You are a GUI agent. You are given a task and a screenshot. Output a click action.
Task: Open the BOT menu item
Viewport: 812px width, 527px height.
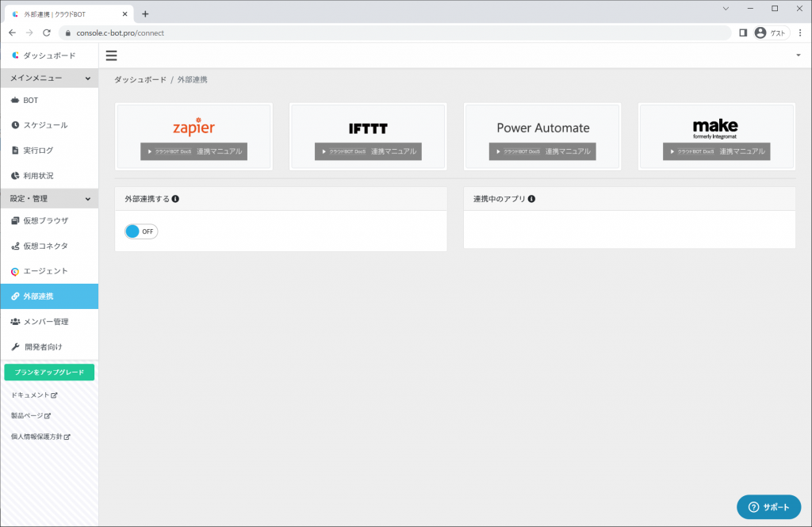tap(49, 101)
